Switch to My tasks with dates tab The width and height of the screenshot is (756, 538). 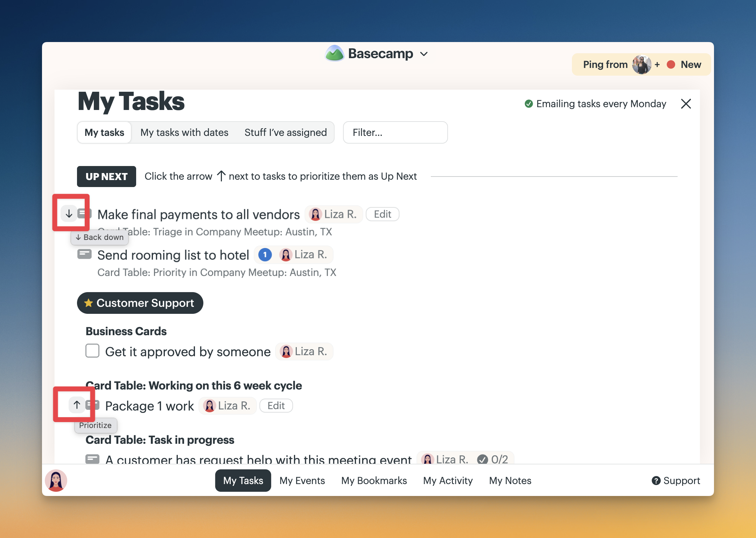pos(184,132)
